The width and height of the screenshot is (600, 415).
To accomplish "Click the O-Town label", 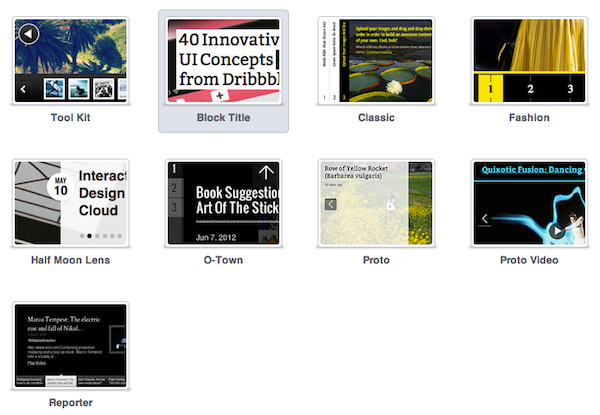I will tap(223, 260).
